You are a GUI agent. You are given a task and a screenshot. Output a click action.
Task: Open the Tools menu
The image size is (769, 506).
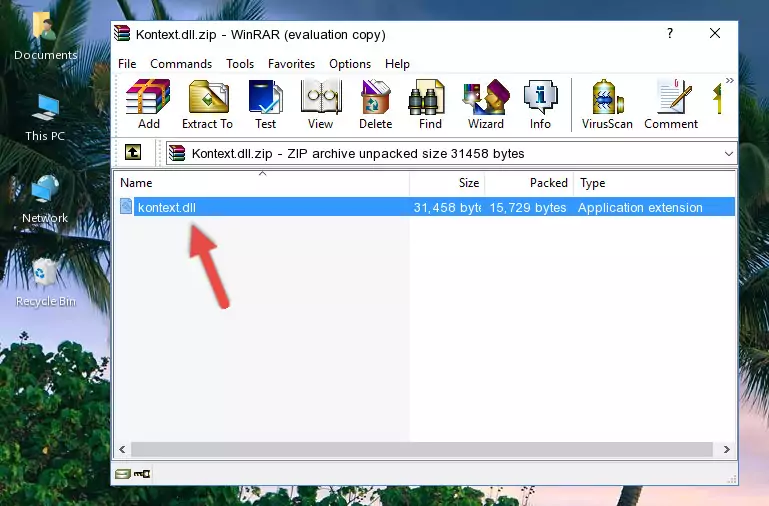click(240, 64)
